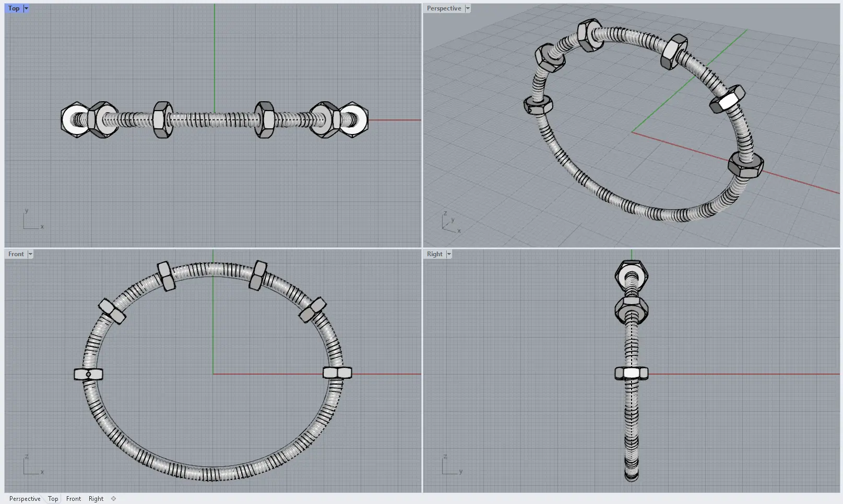Screen dimensions: 843x504
Task: Select the leftmost hex nut in Front viewport
Action: click(88, 374)
